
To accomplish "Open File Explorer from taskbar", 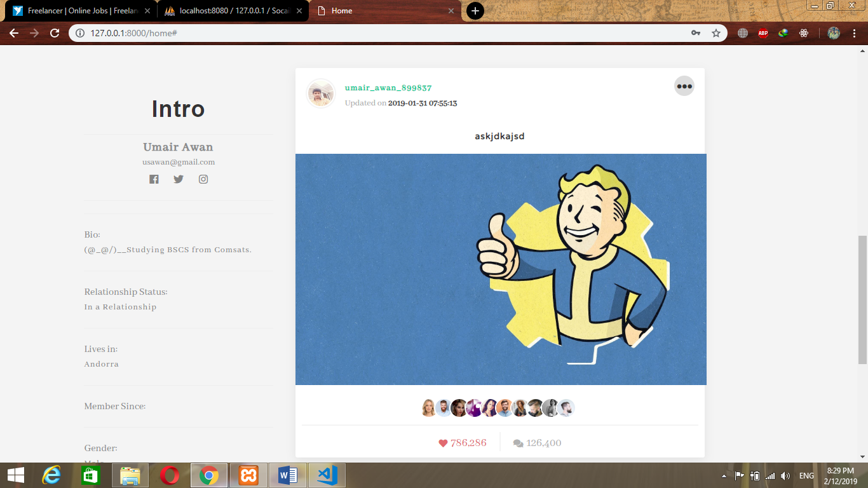I will tap(130, 475).
